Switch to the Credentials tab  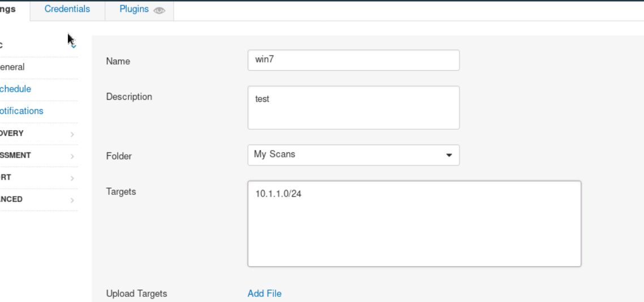point(67,9)
